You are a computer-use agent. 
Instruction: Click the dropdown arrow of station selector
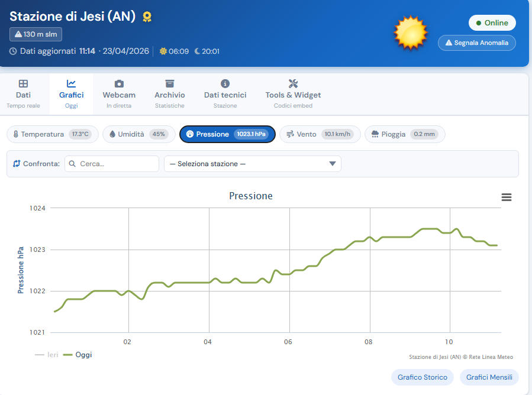332,164
